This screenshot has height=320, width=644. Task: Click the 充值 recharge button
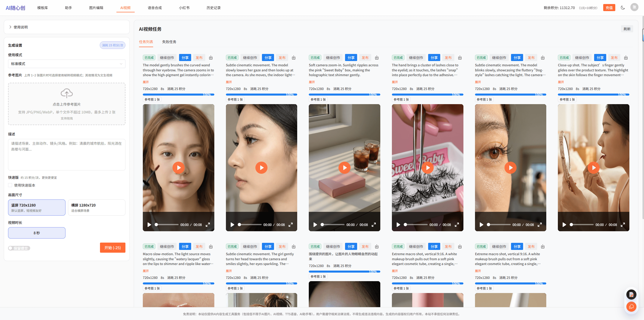[609, 8]
